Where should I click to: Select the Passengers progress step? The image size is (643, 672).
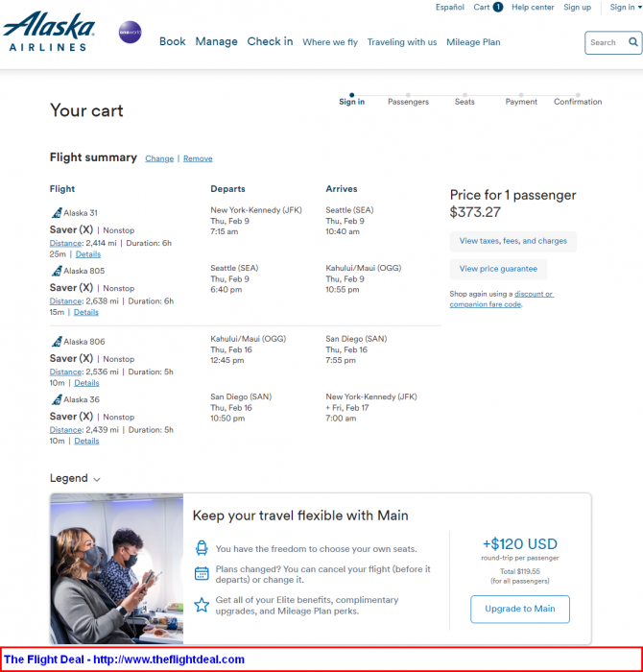point(408,100)
